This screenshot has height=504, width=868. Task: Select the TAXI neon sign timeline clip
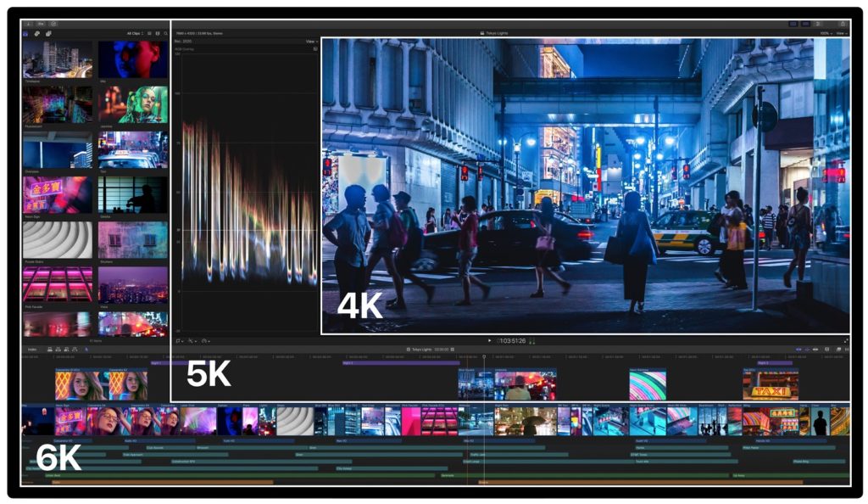pos(770,385)
